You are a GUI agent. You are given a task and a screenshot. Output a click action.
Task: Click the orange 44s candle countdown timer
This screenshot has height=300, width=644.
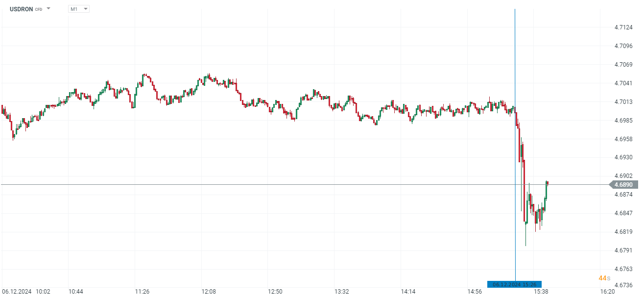click(604, 278)
